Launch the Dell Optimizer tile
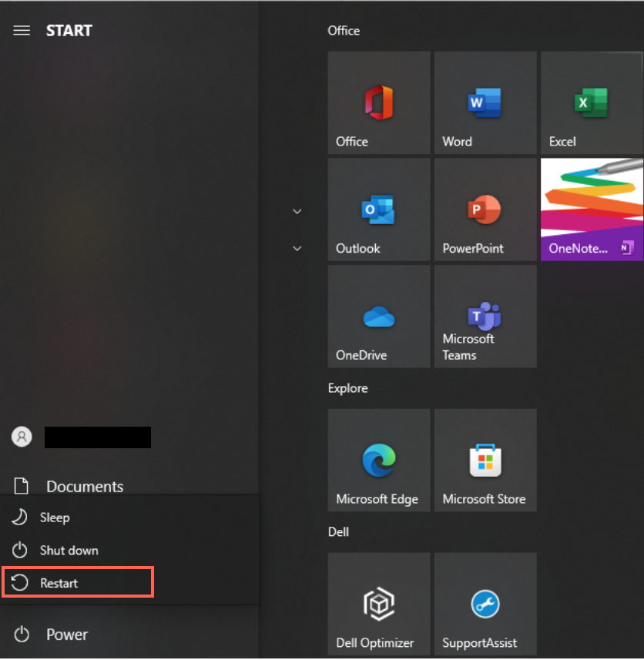Screen dimensions: 644x660 tap(379, 604)
